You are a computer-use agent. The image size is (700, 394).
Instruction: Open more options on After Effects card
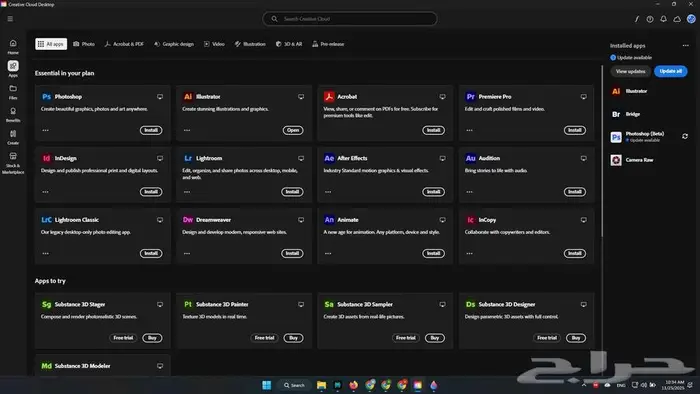tap(328, 192)
